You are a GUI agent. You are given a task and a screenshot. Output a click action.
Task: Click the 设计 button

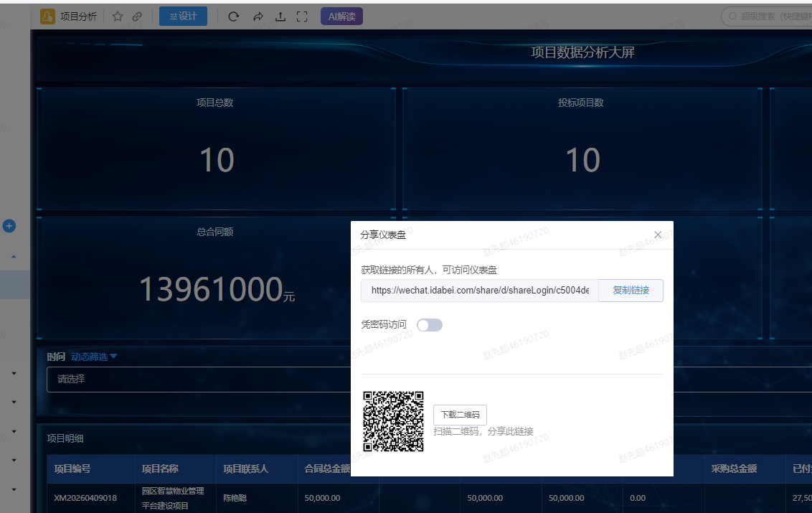coord(184,17)
